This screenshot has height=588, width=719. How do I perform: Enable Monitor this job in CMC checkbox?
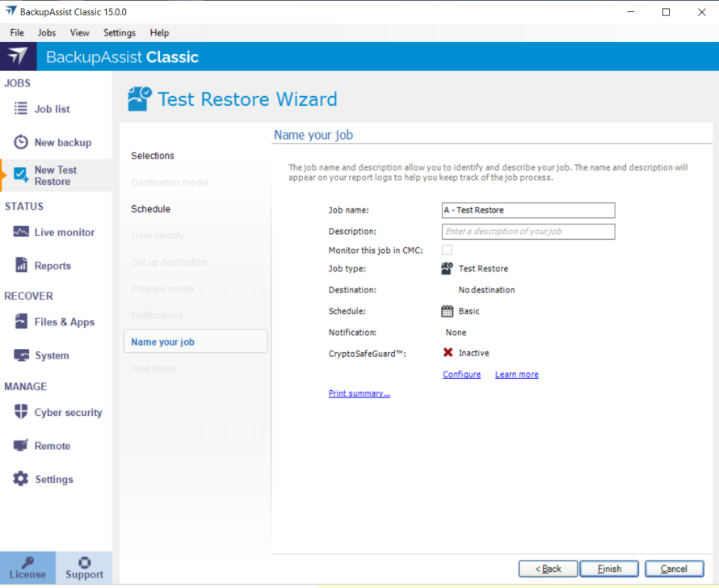tap(447, 250)
